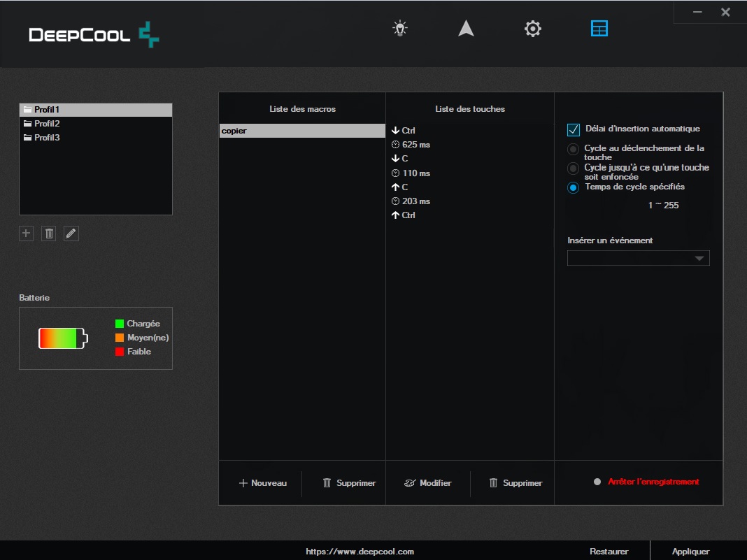Screen dimensions: 747x560
Task: Open the macro grid tab icon
Action: 599,29
